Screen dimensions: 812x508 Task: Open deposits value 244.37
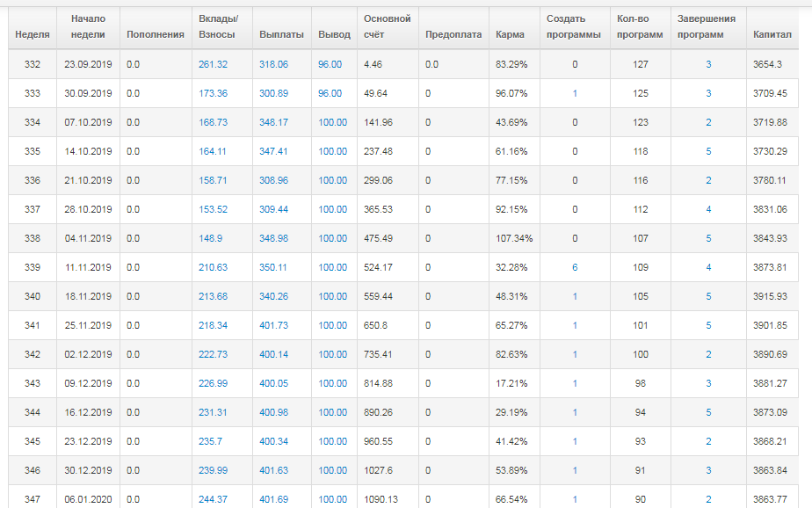(x=213, y=499)
